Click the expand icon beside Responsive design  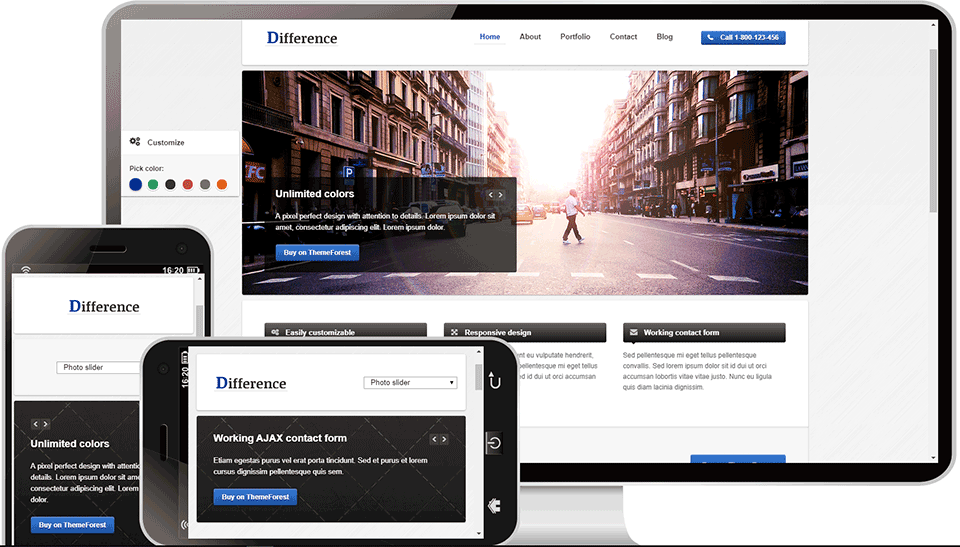pyautogui.click(x=454, y=333)
